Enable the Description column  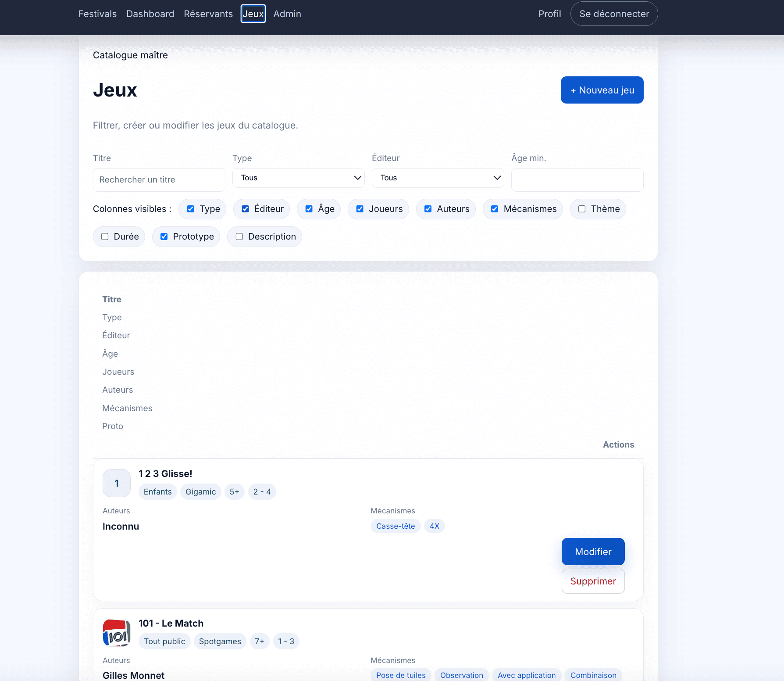coord(239,237)
